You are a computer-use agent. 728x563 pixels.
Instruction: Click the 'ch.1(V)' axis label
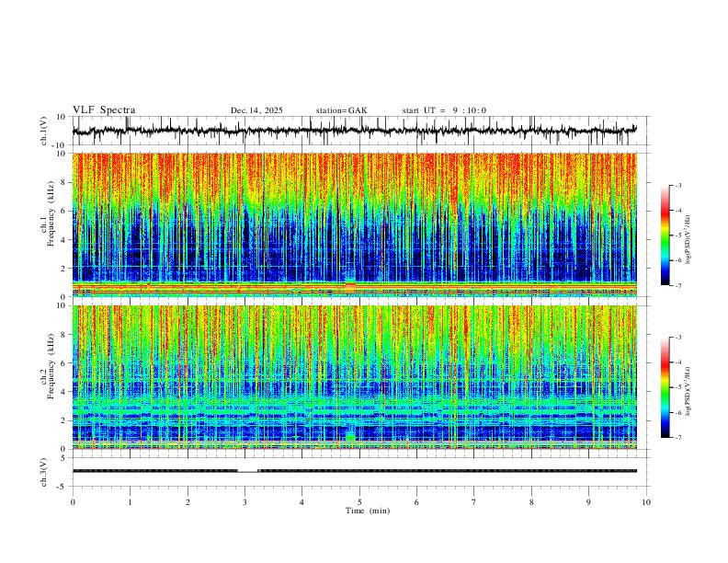tap(44, 131)
